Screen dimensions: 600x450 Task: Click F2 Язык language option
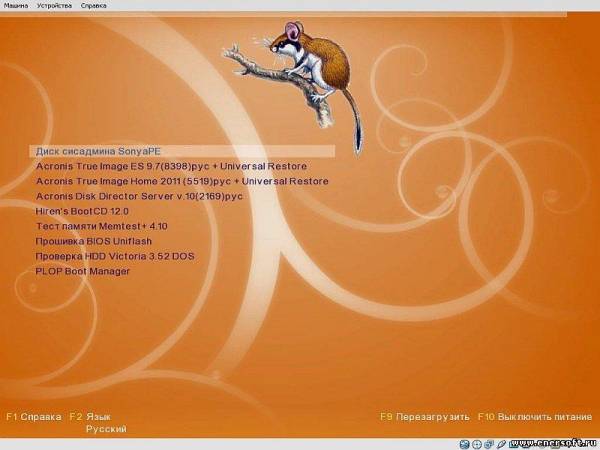[x=90, y=417]
